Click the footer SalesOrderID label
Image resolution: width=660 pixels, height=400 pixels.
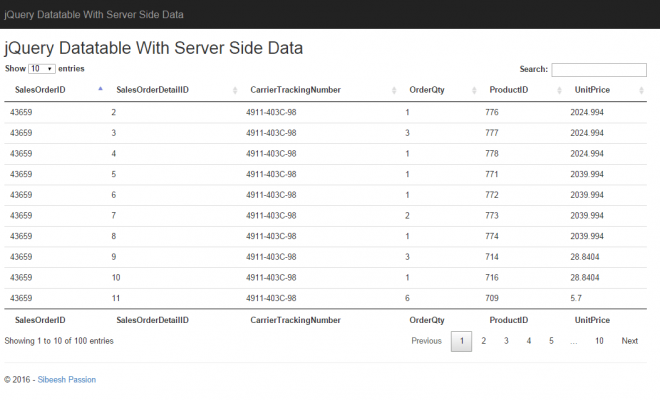click(40, 320)
